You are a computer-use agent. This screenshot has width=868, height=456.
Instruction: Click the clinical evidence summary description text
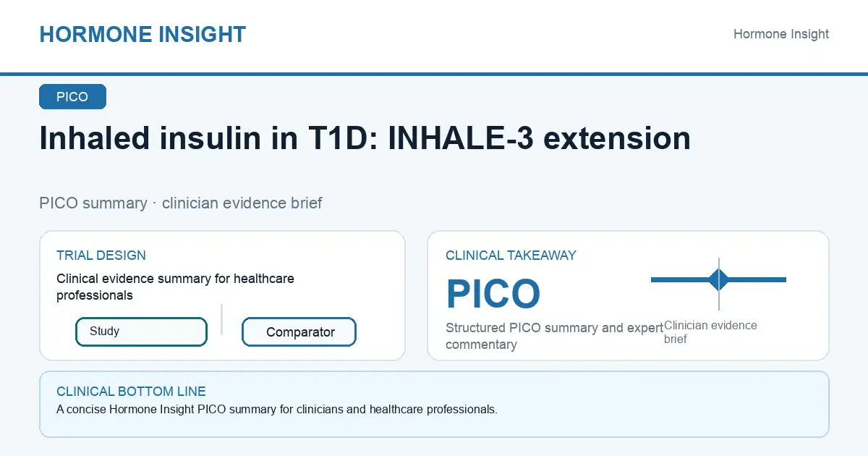coord(175,287)
